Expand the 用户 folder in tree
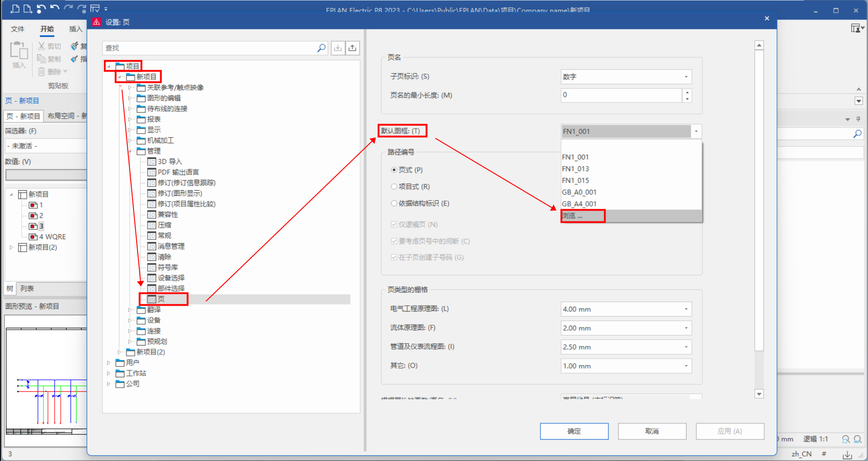Viewport: 868px width, 461px height. point(109,363)
